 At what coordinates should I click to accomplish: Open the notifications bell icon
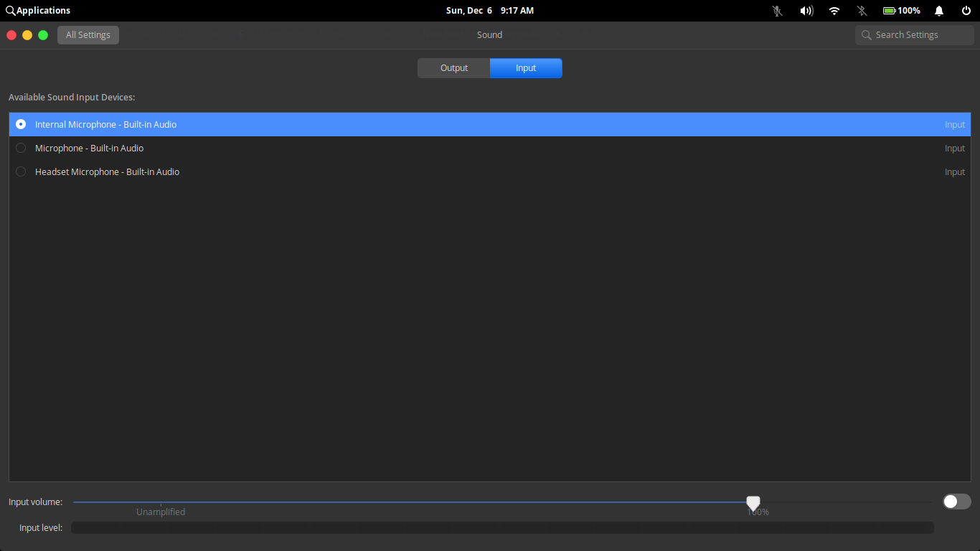point(938,10)
